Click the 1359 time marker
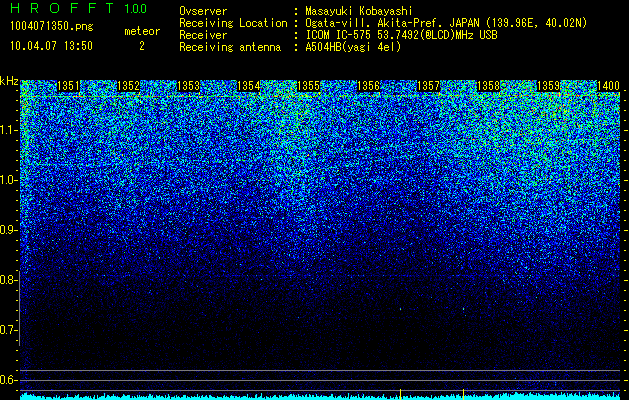Image resolution: width=629 pixels, height=400 pixels. tap(548, 86)
